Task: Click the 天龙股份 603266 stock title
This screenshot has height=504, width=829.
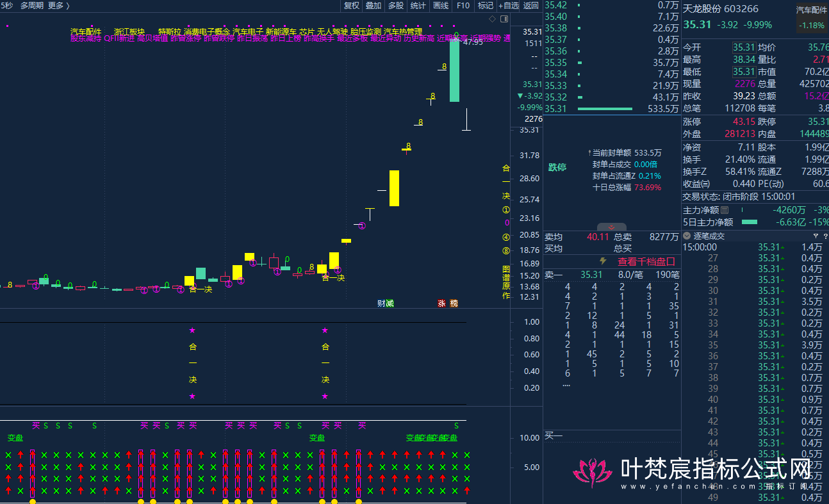Action: point(720,9)
